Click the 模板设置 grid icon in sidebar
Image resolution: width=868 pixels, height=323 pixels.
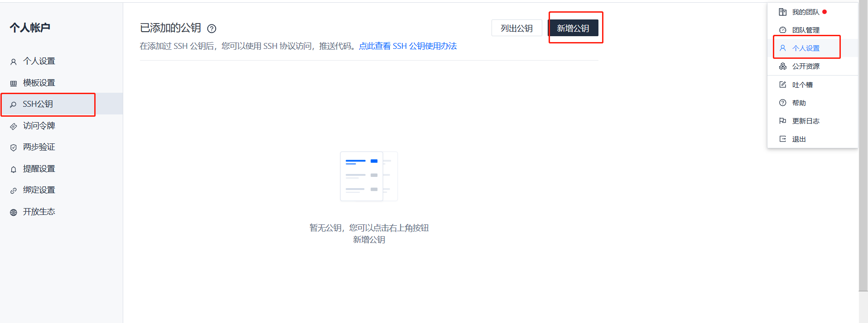(14, 83)
